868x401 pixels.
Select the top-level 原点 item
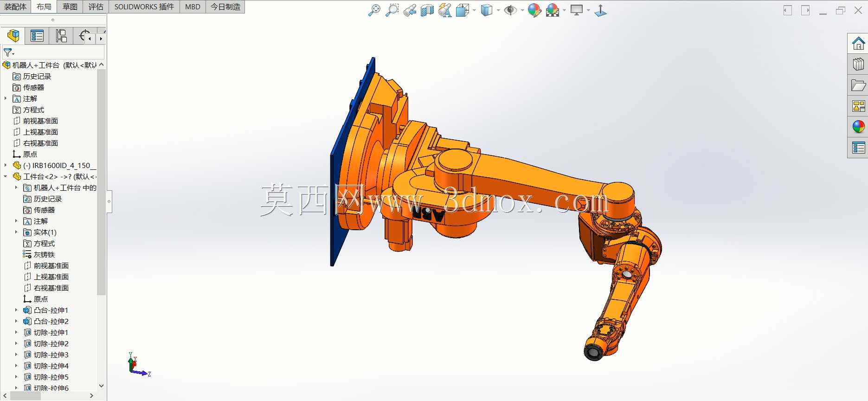click(25, 154)
